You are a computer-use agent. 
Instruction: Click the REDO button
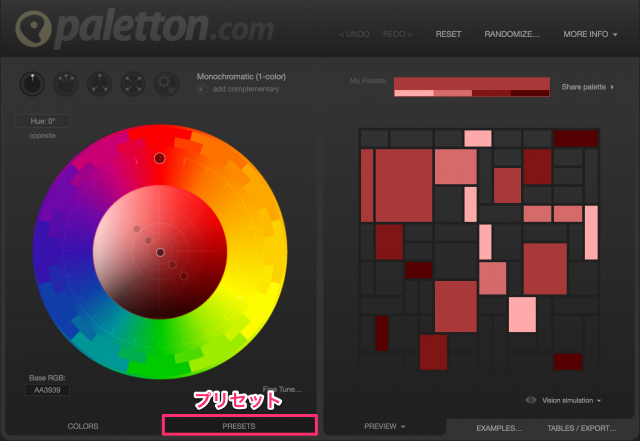(397, 34)
